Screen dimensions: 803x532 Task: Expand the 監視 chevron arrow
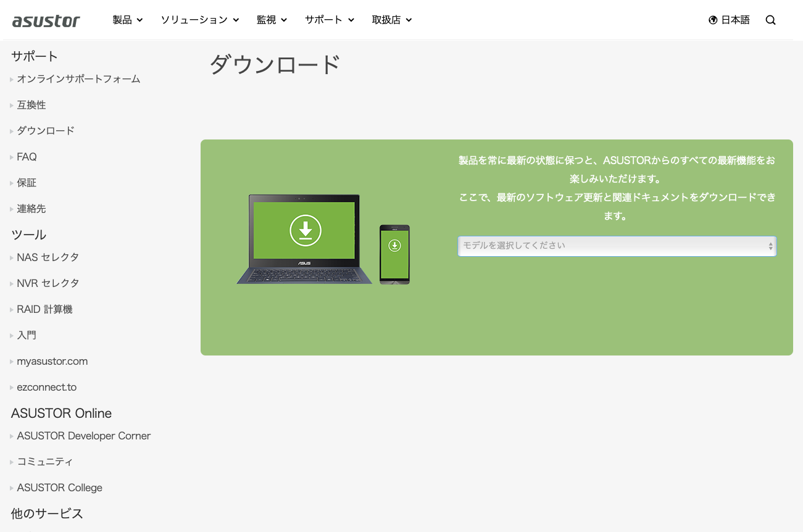coord(284,20)
